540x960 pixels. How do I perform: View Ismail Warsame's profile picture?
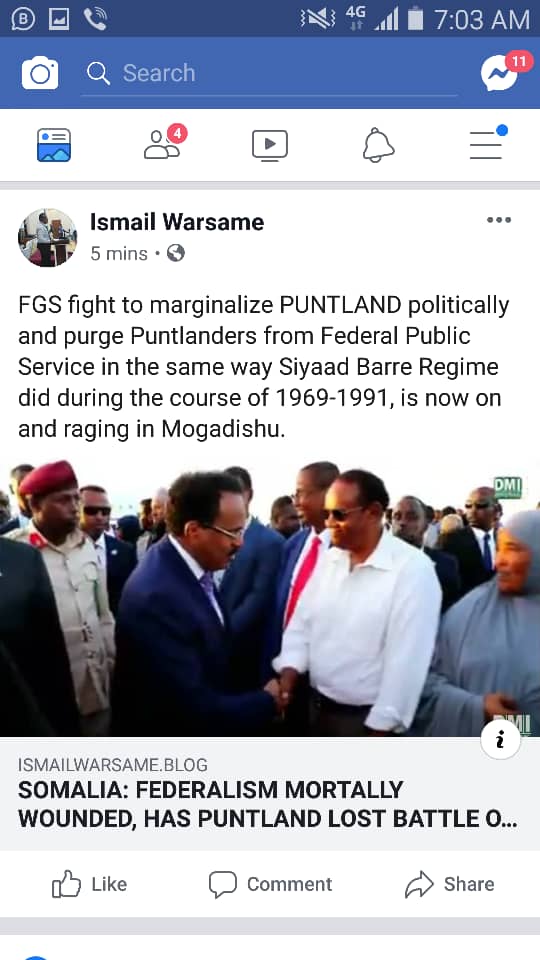coord(48,237)
